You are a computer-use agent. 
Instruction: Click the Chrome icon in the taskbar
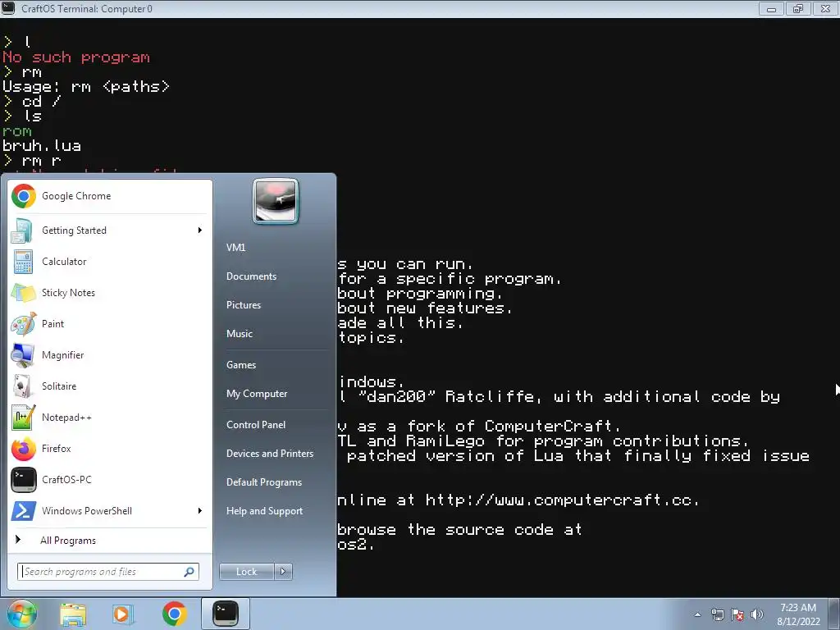click(174, 614)
